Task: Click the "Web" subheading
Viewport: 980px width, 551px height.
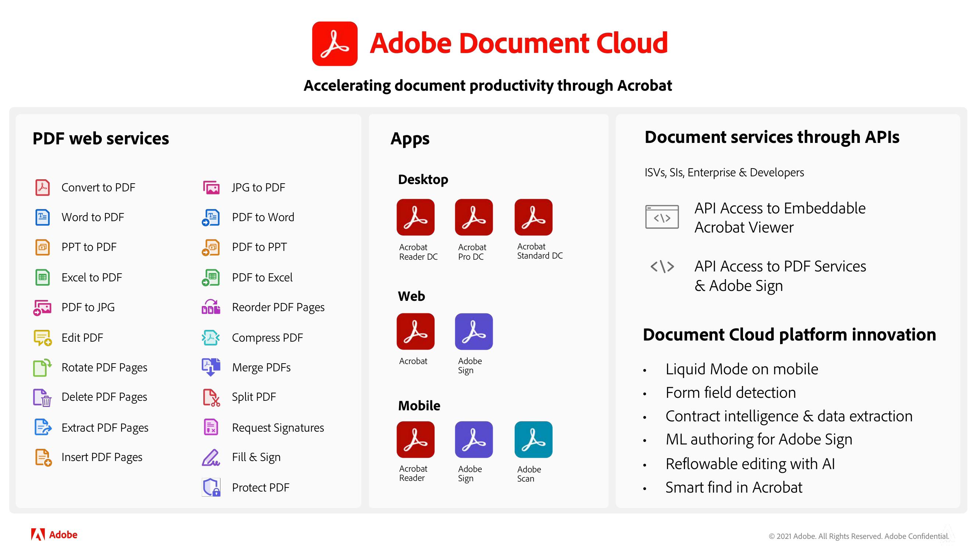Action: tap(411, 296)
